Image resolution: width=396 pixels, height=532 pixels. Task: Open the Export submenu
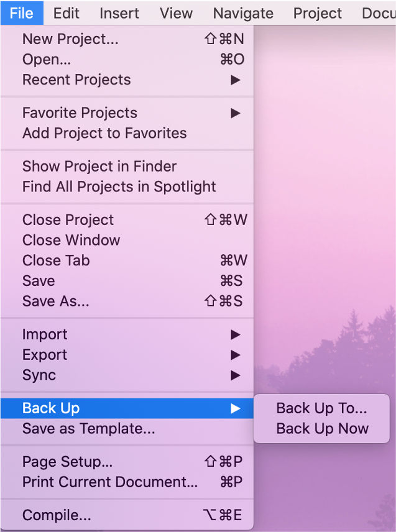[x=127, y=355]
